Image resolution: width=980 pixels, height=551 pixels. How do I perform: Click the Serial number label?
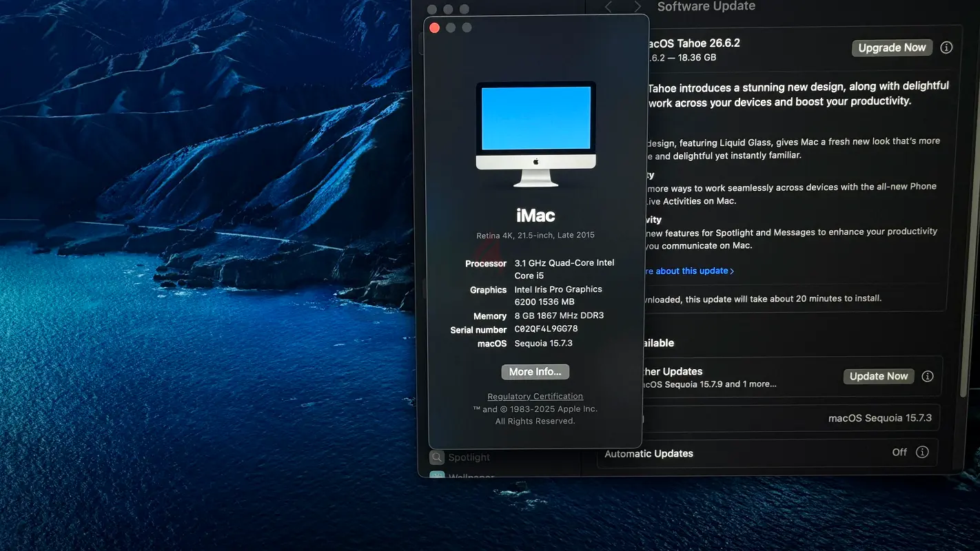(x=478, y=331)
